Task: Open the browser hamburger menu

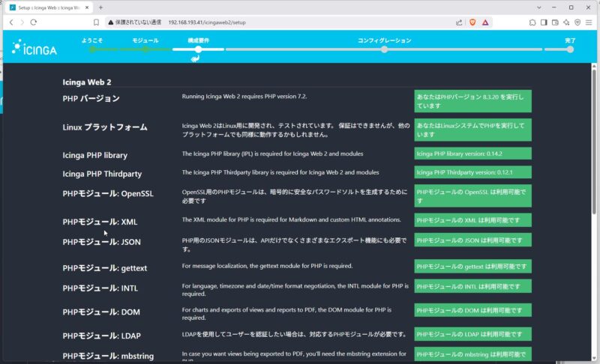Action: click(589, 22)
